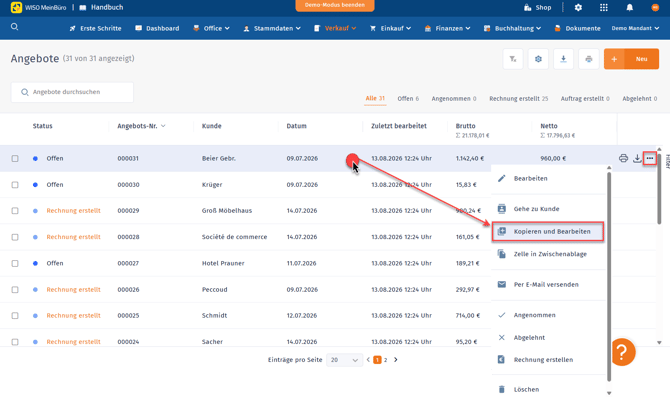This screenshot has height=397, width=670.
Task: Expand the Office menu
Action: click(212, 28)
